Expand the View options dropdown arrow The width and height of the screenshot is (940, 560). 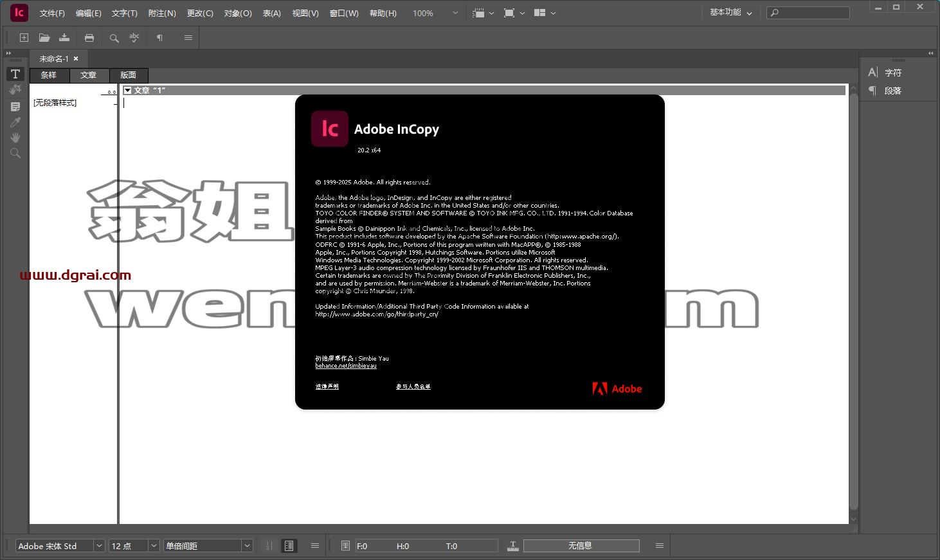point(492,13)
